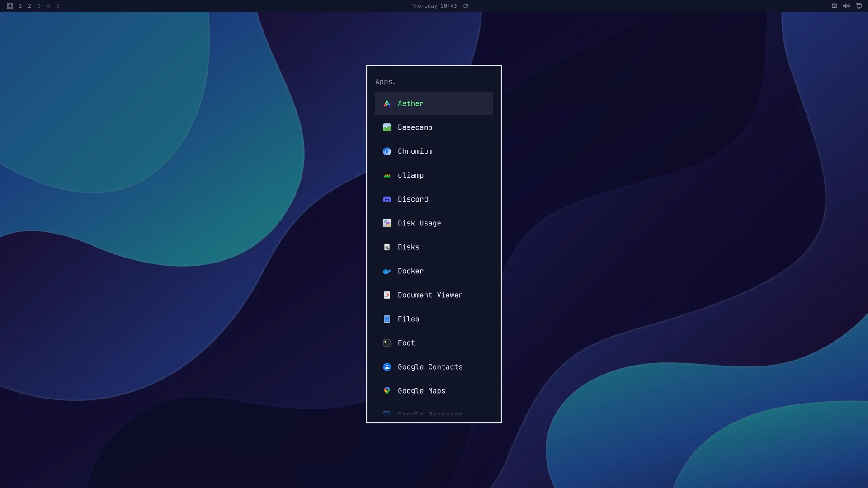
Task: Open Docker whale icon
Action: pos(387,271)
